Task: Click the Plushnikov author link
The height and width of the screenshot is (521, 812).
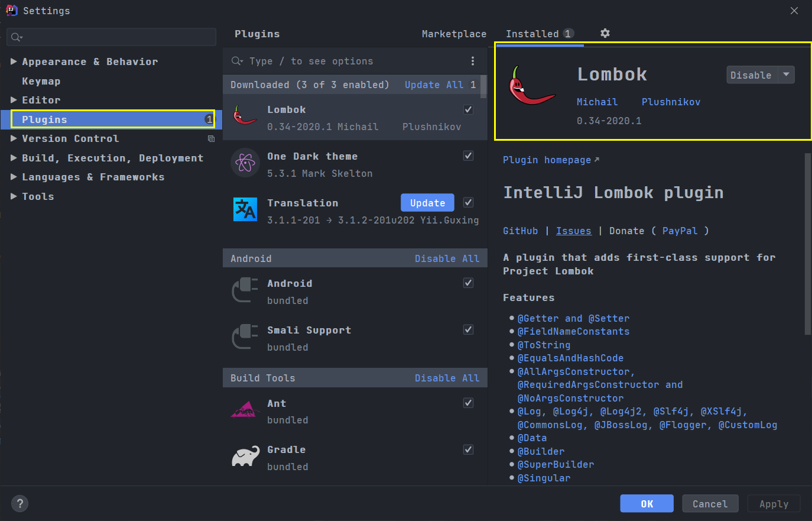Action: pos(671,102)
